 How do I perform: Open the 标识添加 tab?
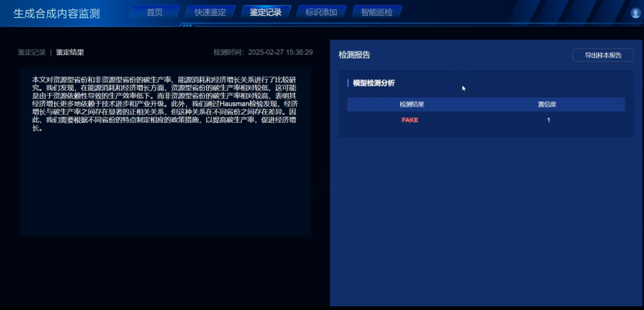[321, 12]
